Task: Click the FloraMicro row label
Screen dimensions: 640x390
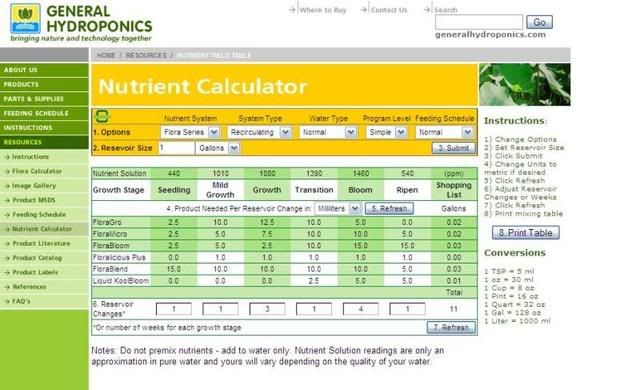Action: (x=110, y=234)
